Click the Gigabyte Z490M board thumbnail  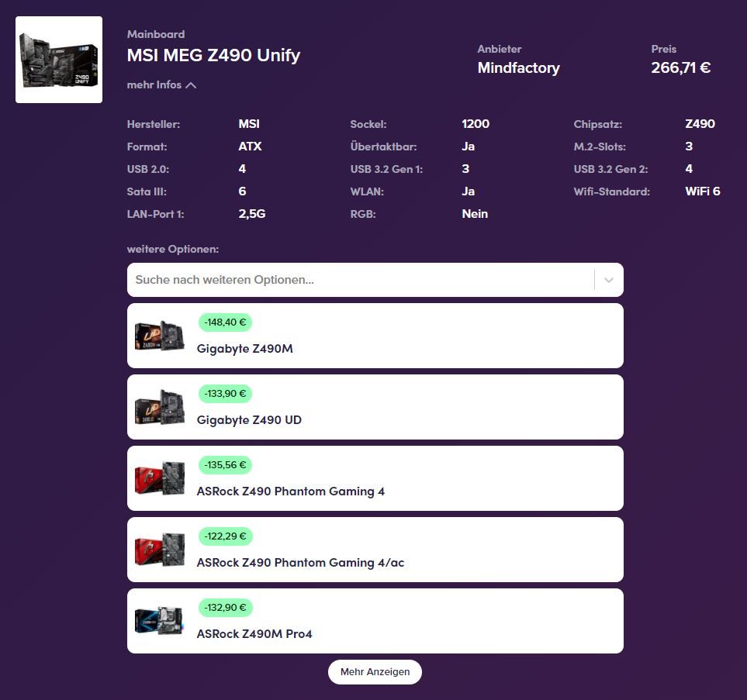[160, 336]
